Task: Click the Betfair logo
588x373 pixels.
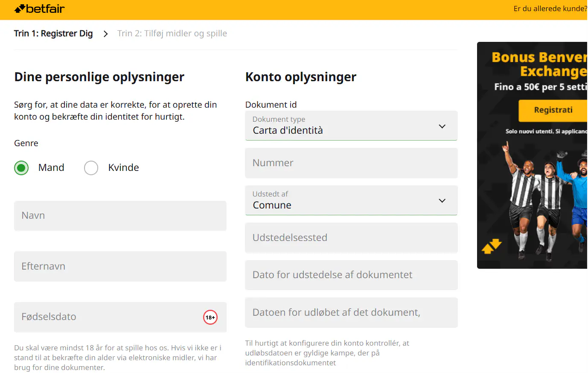Action: click(x=39, y=9)
